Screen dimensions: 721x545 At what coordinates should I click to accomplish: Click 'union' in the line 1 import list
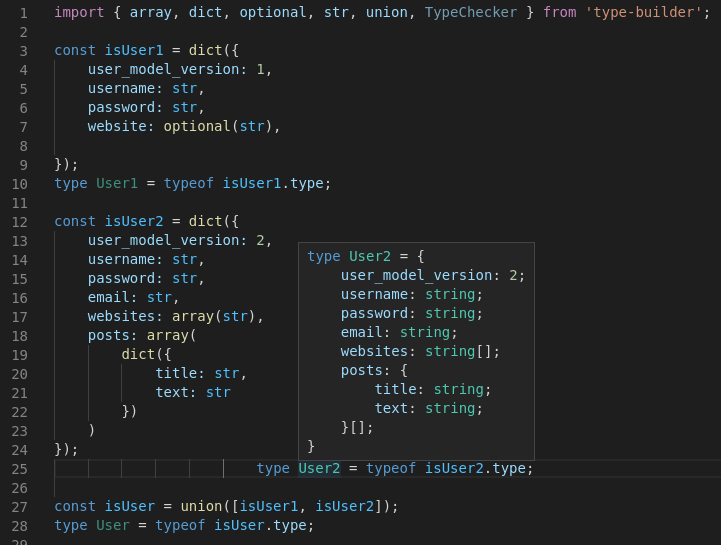pyautogui.click(x=387, y=12)
